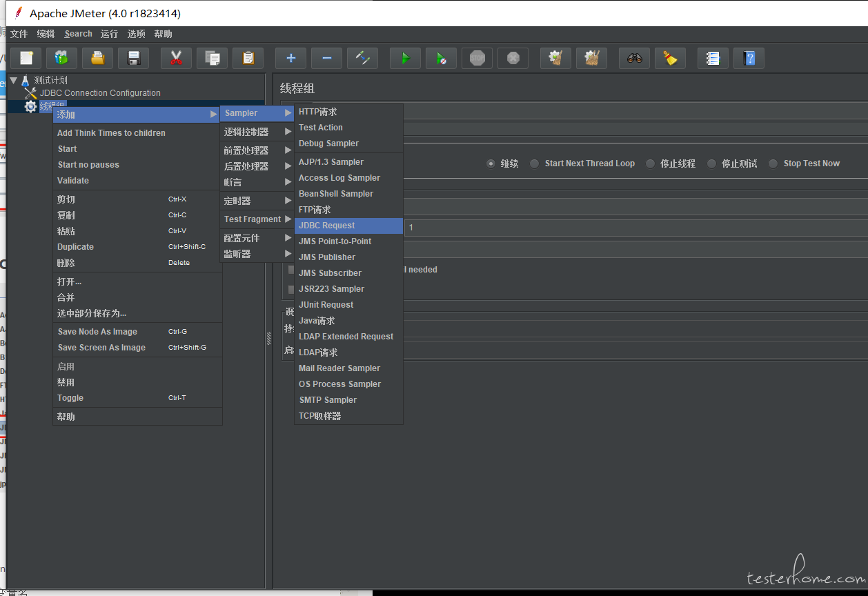This screenshot has height=596, width=868.
Task: Click the minus Collapse All toolbar icon
Action: [327, 59]
